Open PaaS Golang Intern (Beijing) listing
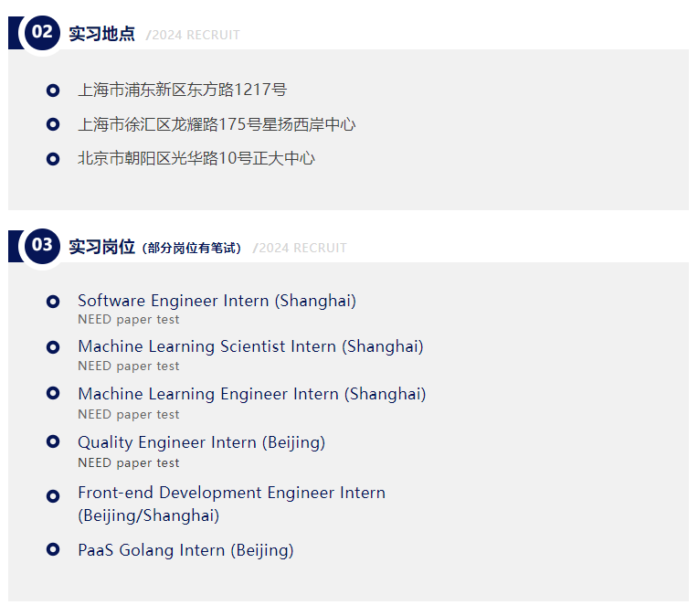 (185, 550)
